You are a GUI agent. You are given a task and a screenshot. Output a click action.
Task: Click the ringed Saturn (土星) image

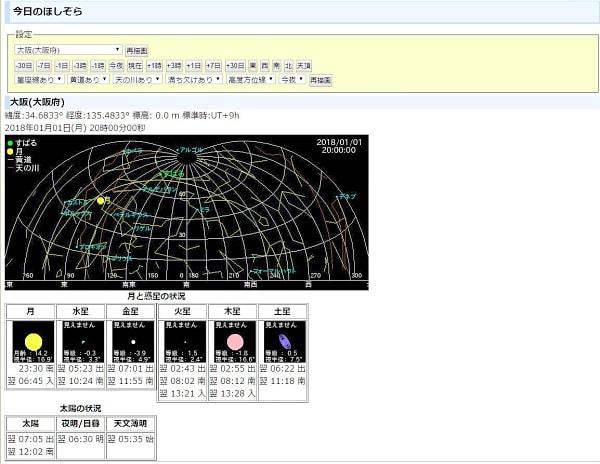tap(283, 343)
